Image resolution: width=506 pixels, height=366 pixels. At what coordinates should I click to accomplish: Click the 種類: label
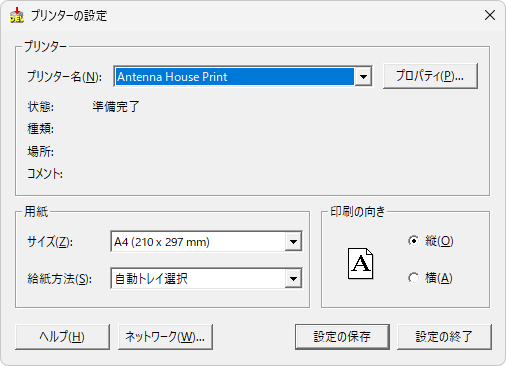pyautogui.click(x=40, y=129)
